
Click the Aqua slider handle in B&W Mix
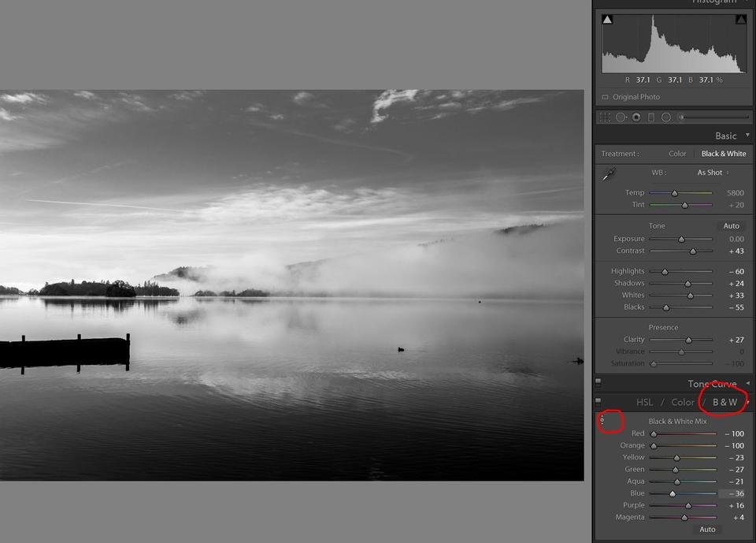tap(677, 482)
